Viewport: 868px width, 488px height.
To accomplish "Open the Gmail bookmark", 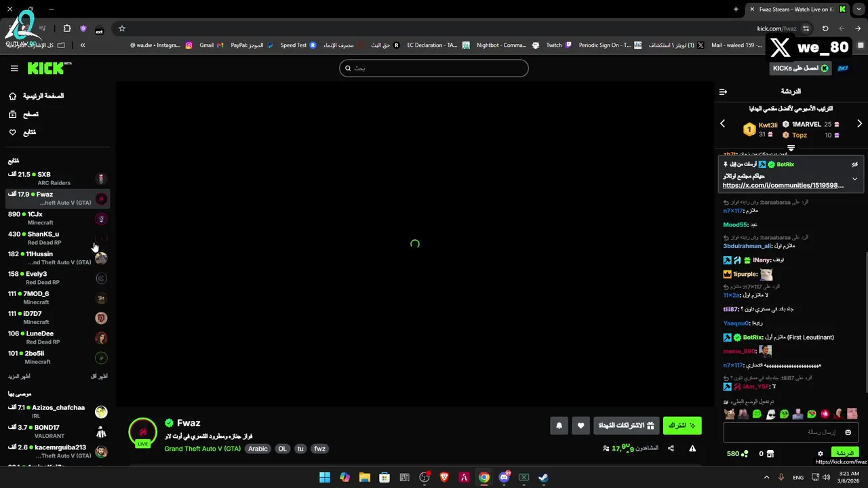I will coord(212,45).
